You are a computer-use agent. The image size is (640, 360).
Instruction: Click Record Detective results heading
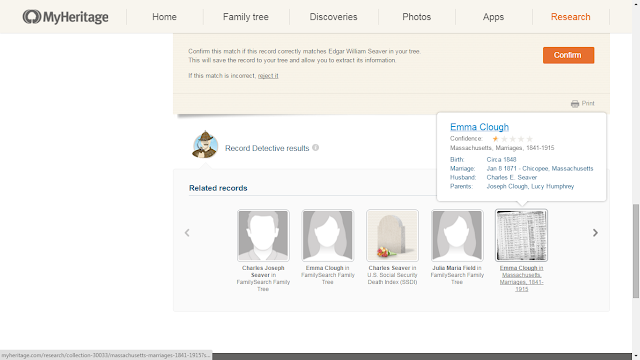pyautogui.click(x=267, y=148)
